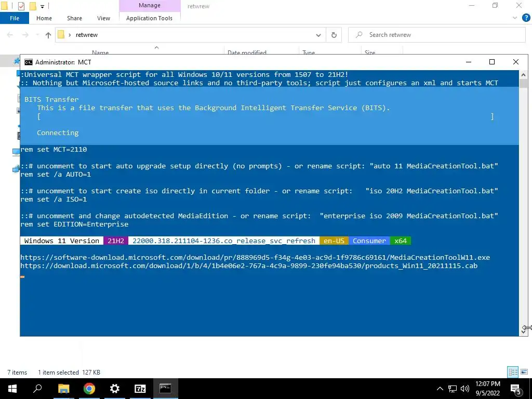Maximize the Administrator: MCT window

click(x=491, y=62)
